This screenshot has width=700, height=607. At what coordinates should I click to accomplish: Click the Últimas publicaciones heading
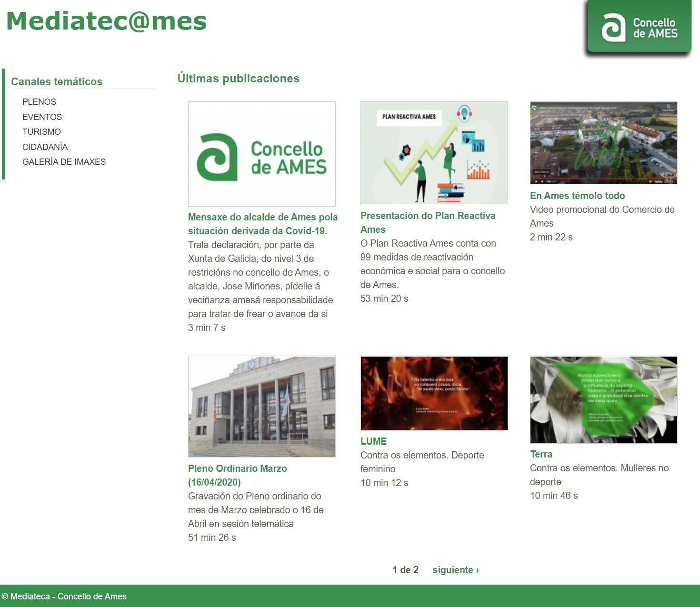pos(239,79)
